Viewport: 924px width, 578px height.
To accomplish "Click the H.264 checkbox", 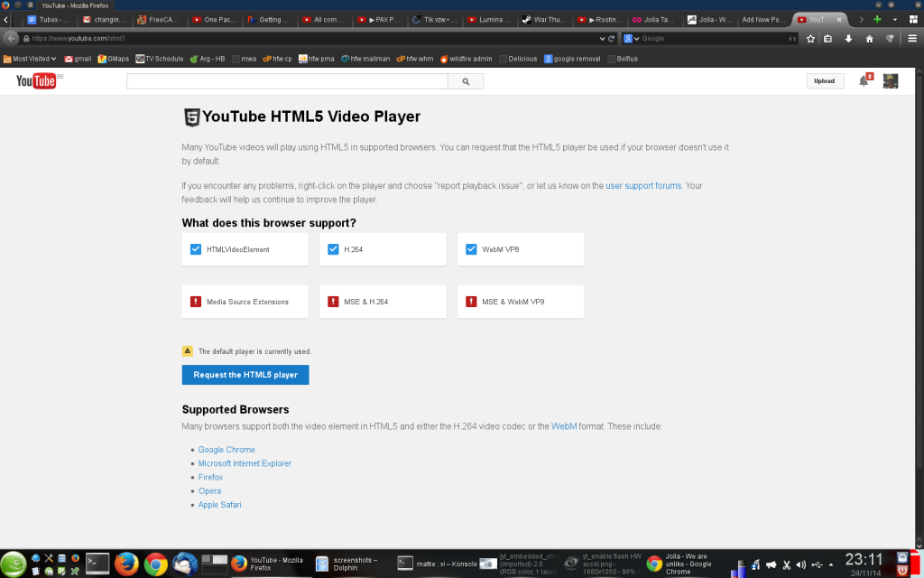I will (x=333, y=249).
